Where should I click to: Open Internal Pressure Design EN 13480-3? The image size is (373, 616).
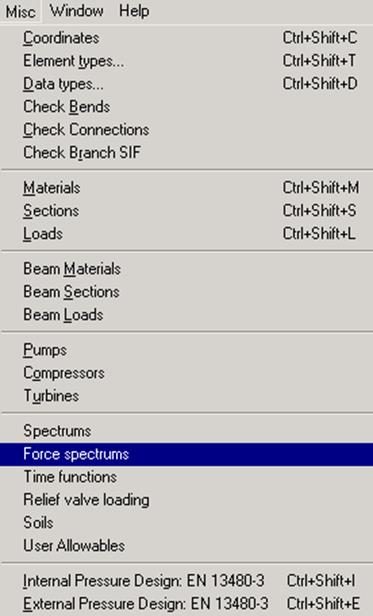(186, 581)
